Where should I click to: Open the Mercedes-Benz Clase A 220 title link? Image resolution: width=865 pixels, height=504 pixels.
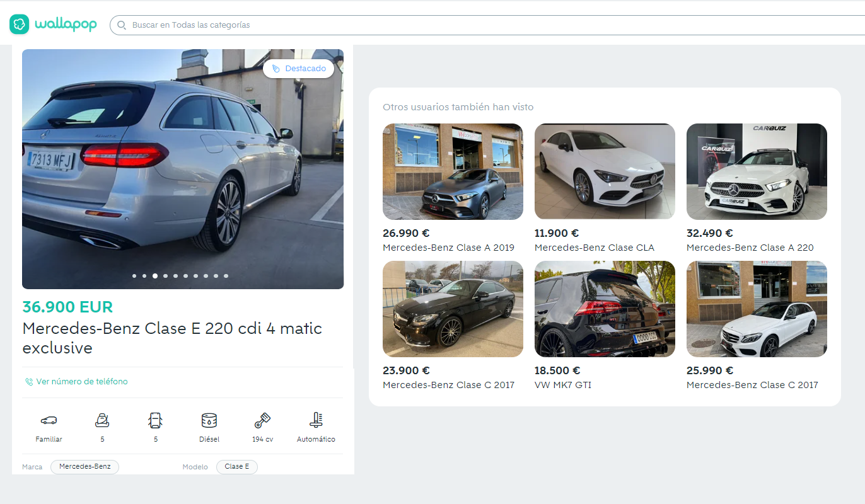pos(750,248)
